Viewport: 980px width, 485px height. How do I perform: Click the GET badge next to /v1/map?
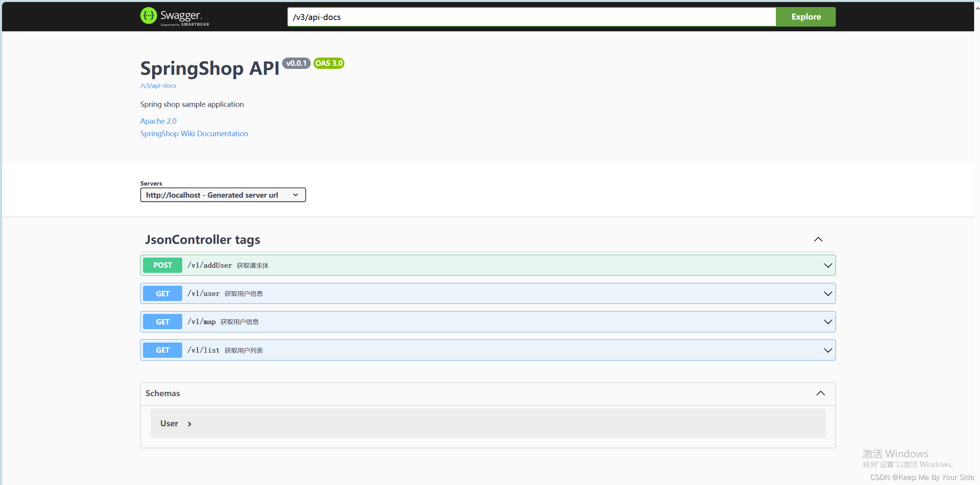(162, 321)
